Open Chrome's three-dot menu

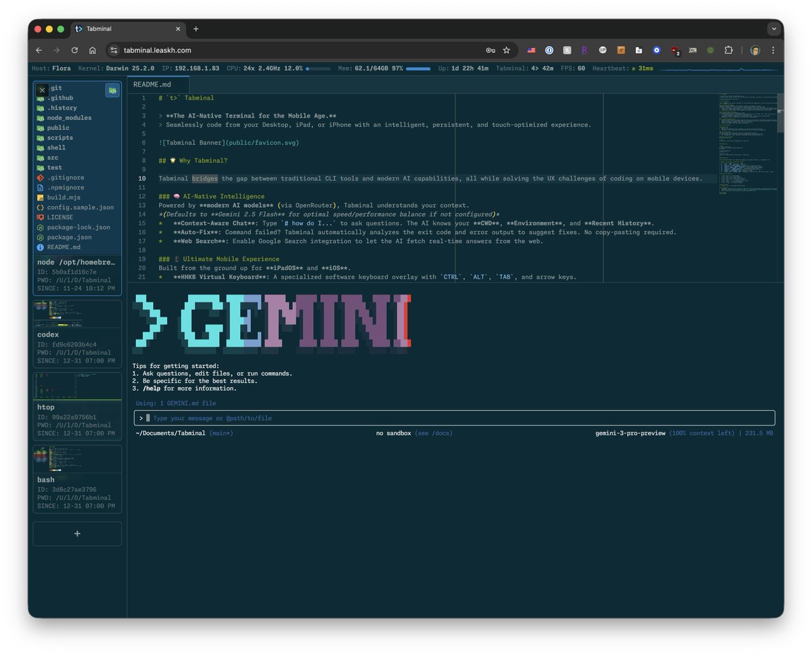pos(773,50)
